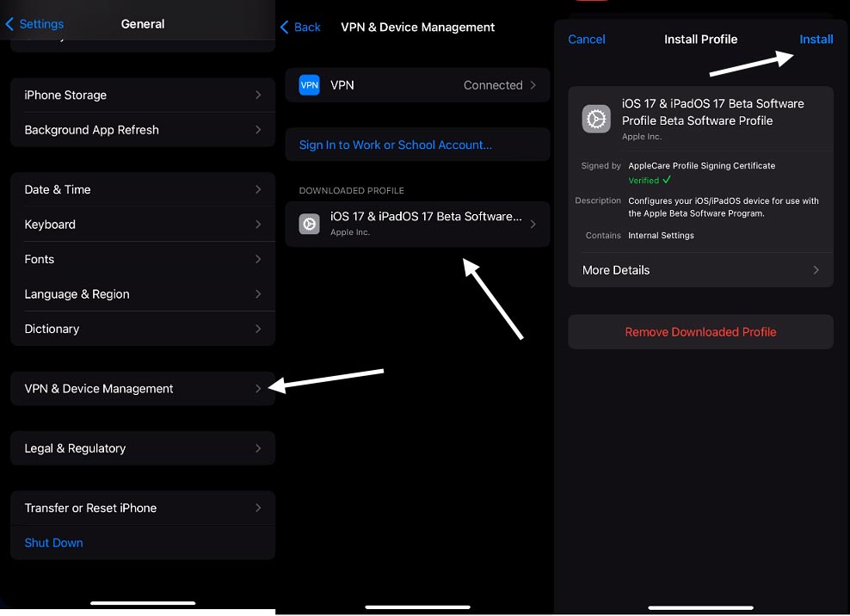Tap Remove Downloaded Profile
Viewport: 850px width, 616px height.
click(x=700, y=332)
